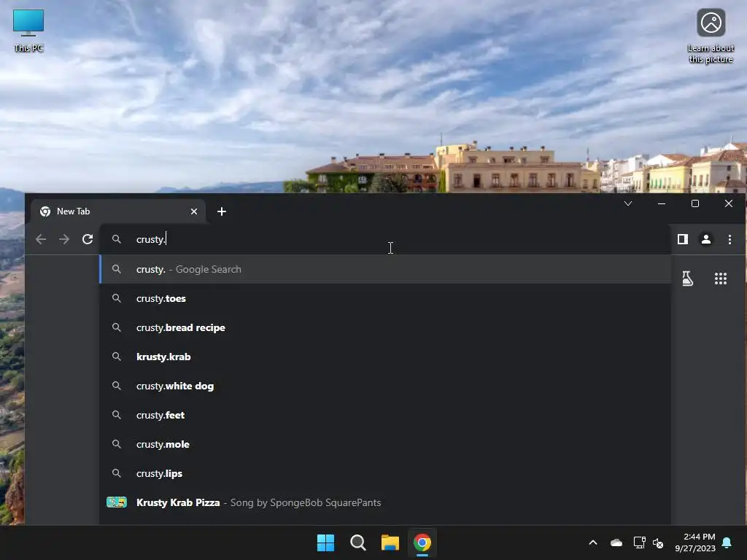747x560 pixels.
Task: Minimize the Chrome window
Action: pyautogui.click(x=661, y=203)
